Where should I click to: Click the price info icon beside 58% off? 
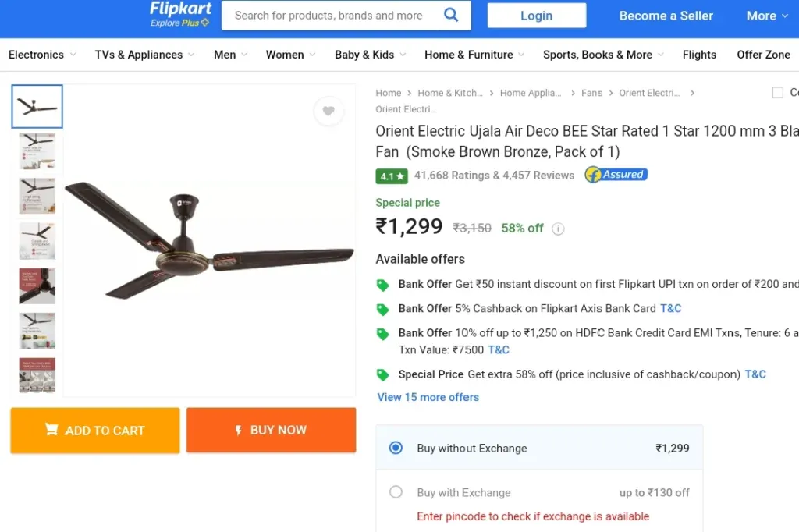(x=558, y=229)
